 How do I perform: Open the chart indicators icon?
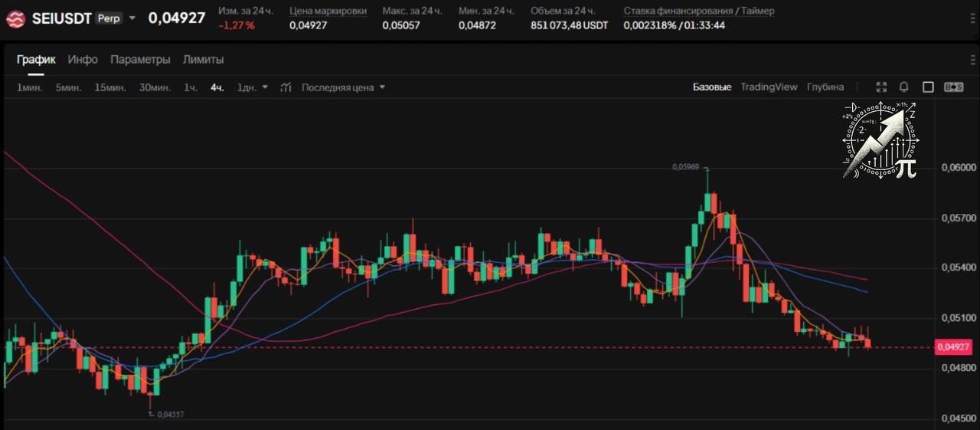[286, 87]
